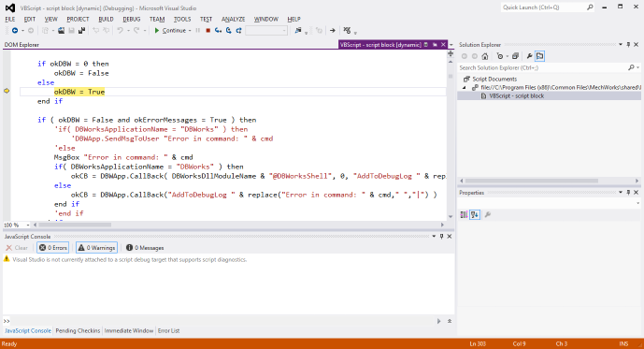Open Solution Explorer search options dropdown
The height and width of the screenshot is (349, 644).
[x=637, y=67]
